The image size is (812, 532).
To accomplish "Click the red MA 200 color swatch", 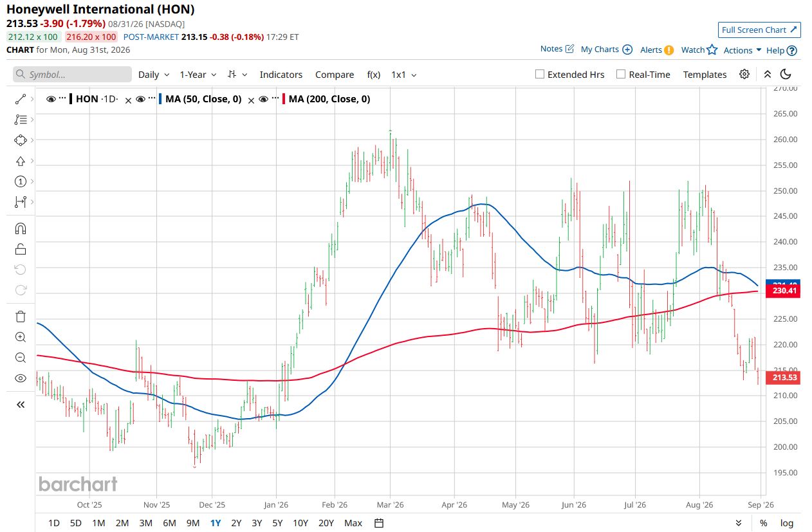I will pyautogui.click(x=283, y=99).
